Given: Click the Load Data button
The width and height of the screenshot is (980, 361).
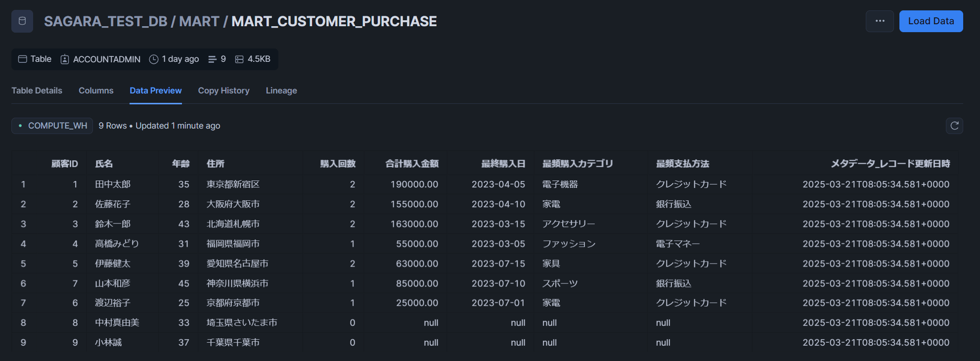Looking at the screenshot, I should coord(931,21).
